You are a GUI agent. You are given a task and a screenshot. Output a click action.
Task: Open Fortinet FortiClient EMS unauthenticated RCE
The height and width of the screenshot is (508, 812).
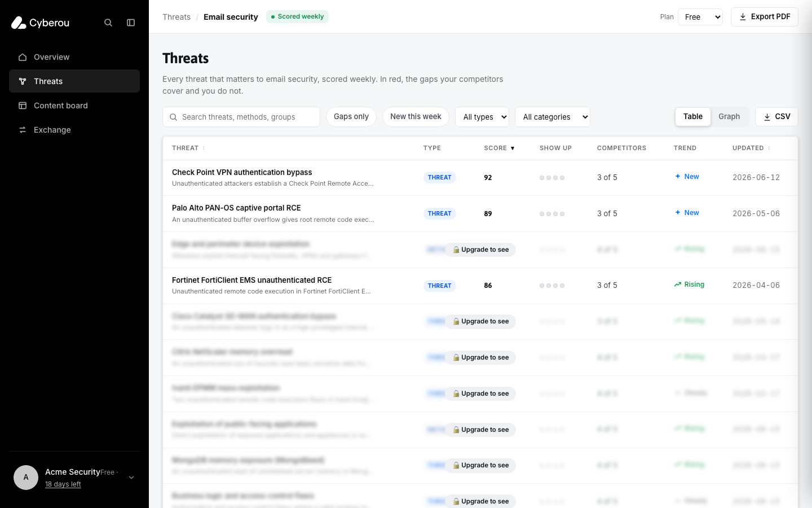click(251, 280)
